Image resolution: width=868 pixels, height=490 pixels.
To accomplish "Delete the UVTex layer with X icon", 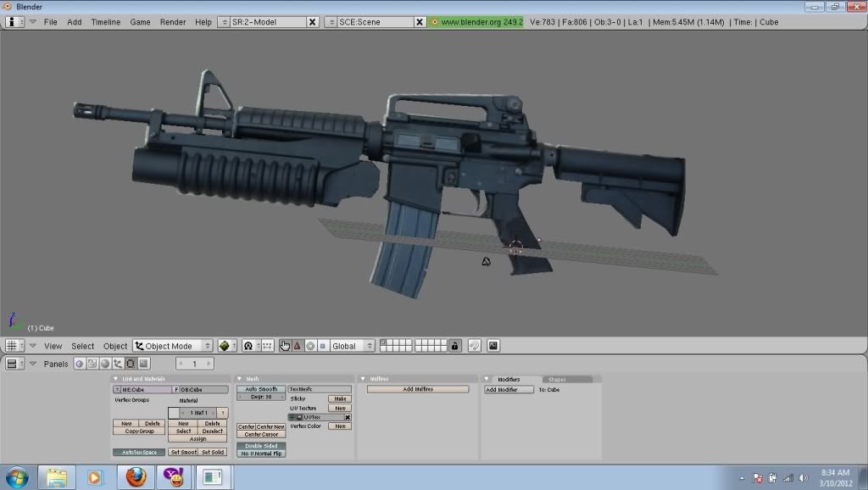I will [x=348, y=417].
